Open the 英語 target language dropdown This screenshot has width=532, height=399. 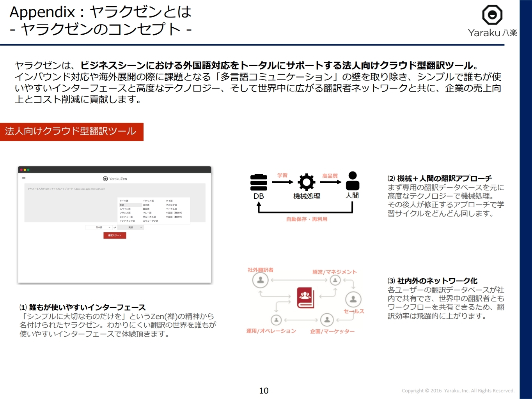131,228
